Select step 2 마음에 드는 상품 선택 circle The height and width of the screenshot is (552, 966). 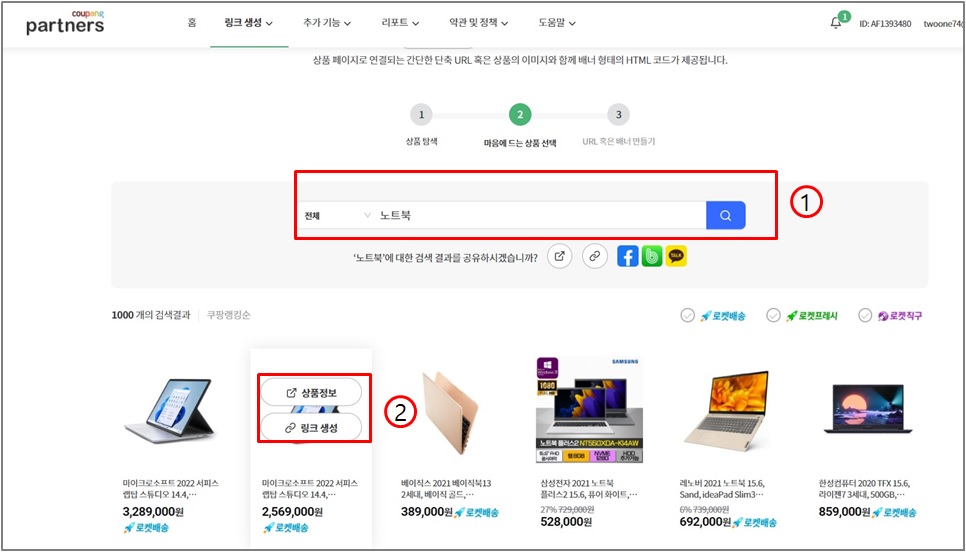[520, 115]
